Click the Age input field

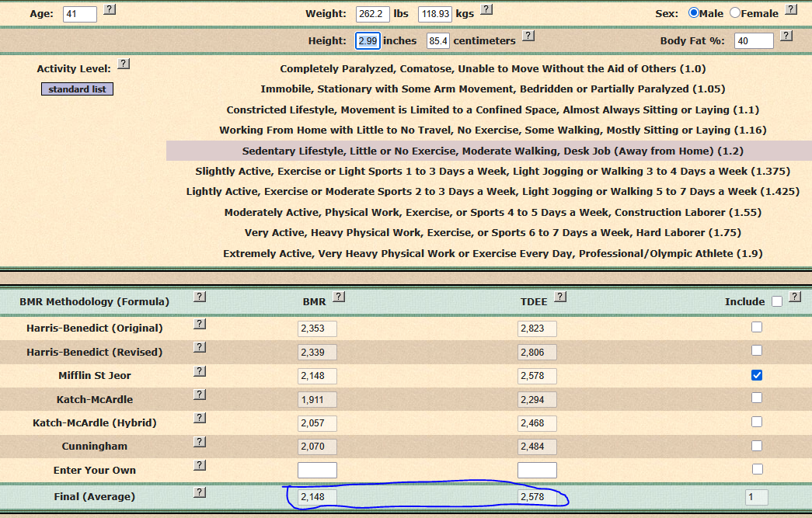[80, 14]
